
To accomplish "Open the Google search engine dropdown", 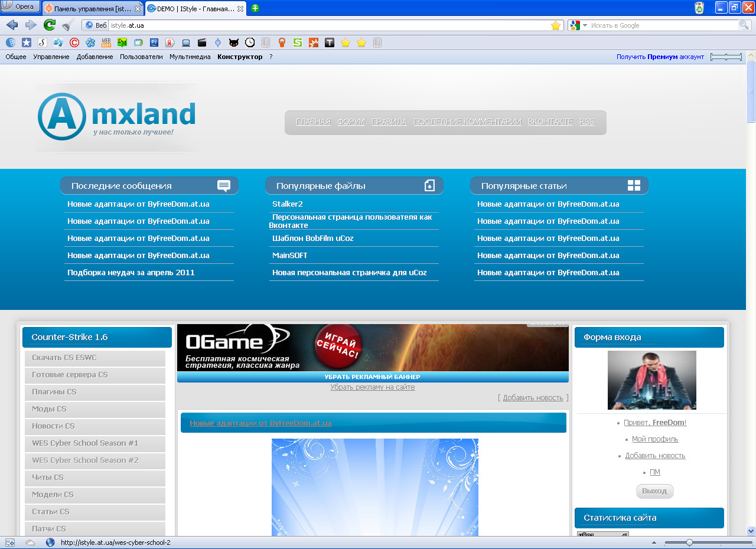I will (585, 25).
